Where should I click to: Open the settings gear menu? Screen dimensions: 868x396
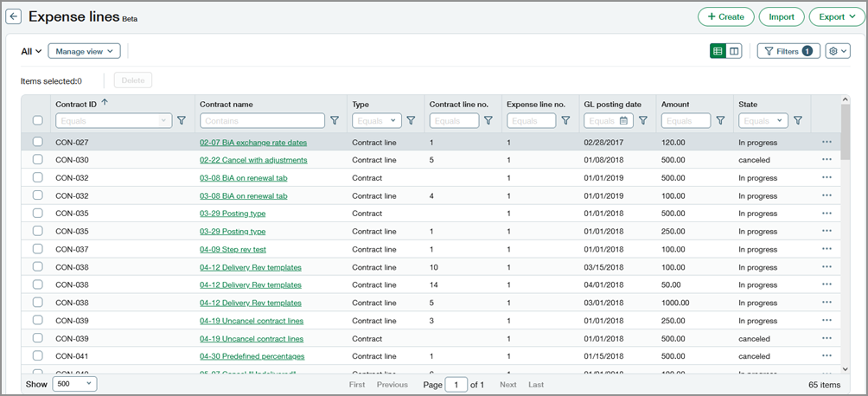tap(837, 52)
